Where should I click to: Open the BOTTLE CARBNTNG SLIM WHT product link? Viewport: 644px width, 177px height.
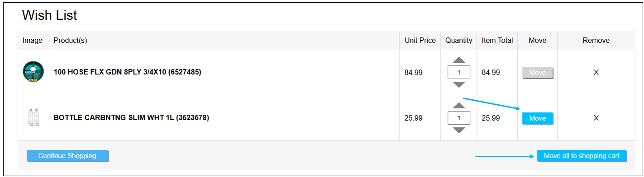click(131, 117)
